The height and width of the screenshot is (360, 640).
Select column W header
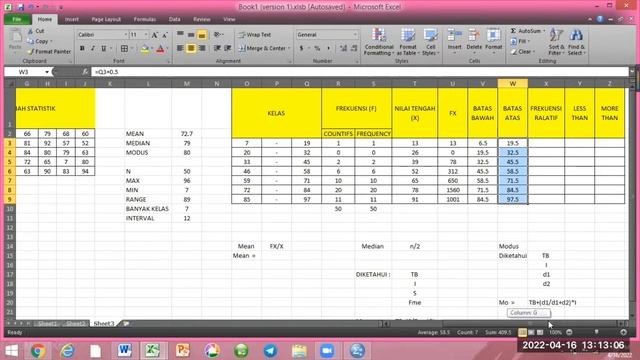point(513,84)
